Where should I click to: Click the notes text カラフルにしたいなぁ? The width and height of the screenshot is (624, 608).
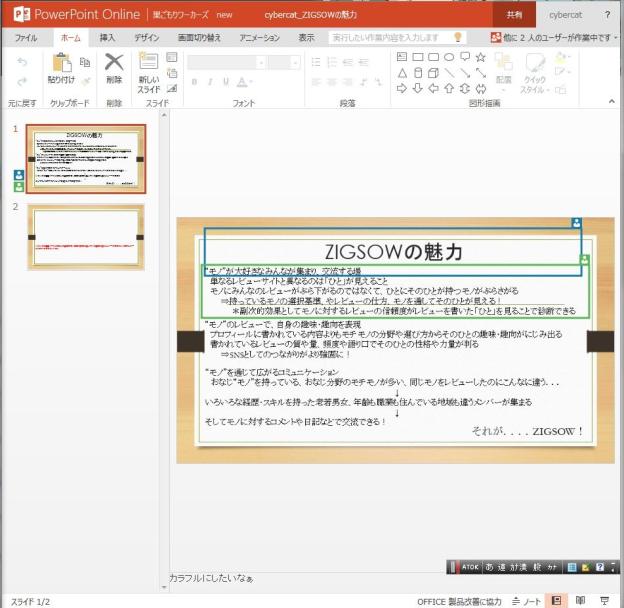click(211, 578)
